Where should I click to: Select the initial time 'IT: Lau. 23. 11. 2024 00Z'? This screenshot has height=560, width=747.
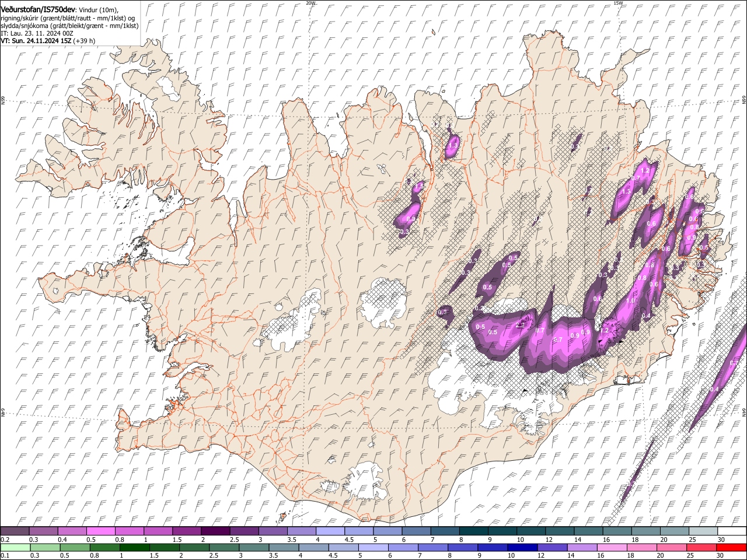(x=37, y=33)
